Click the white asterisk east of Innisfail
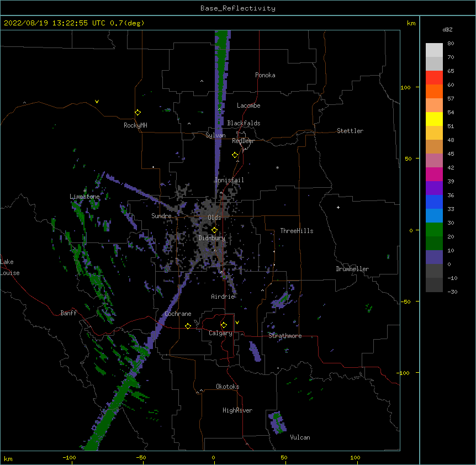The height and width of the screenshot is (465, 476). point(277,168)
